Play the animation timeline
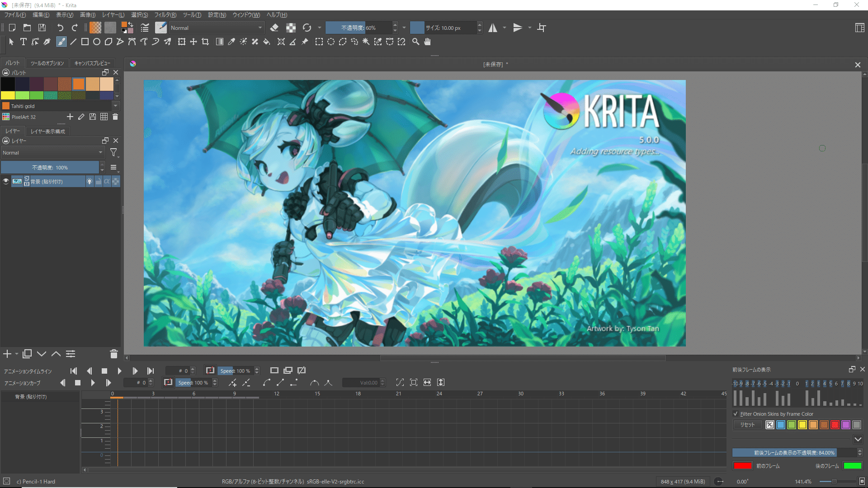This screenshot has height=488, width=868. click(x=119, y=371)
